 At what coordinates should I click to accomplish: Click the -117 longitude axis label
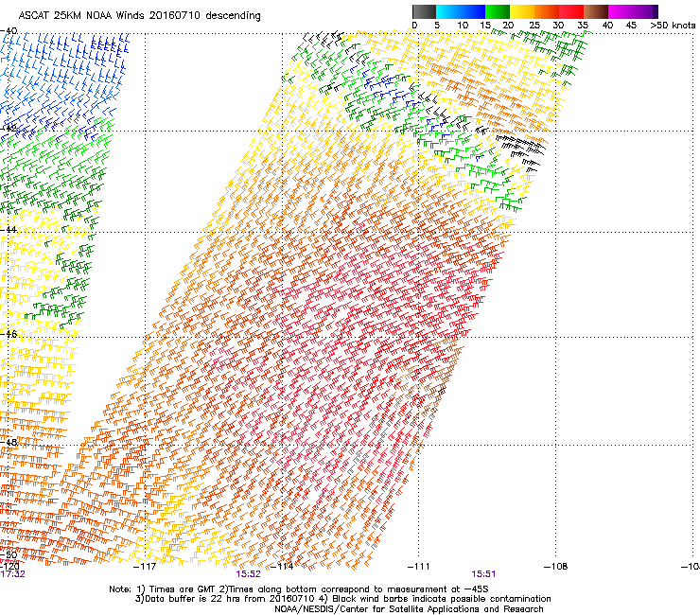145,567
